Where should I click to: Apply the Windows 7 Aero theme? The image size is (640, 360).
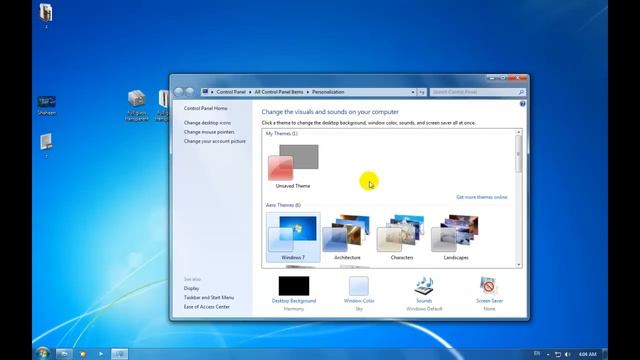coord(293,237)
